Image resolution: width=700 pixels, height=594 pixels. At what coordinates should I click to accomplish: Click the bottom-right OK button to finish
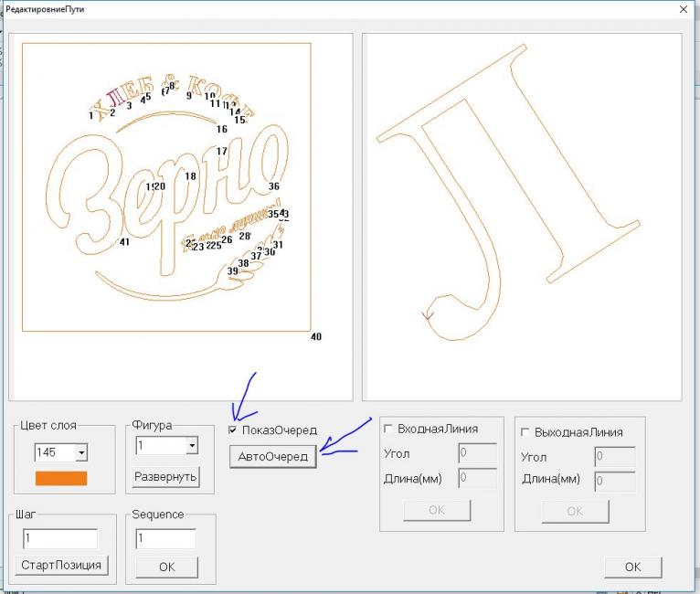(x=632, y=567)
